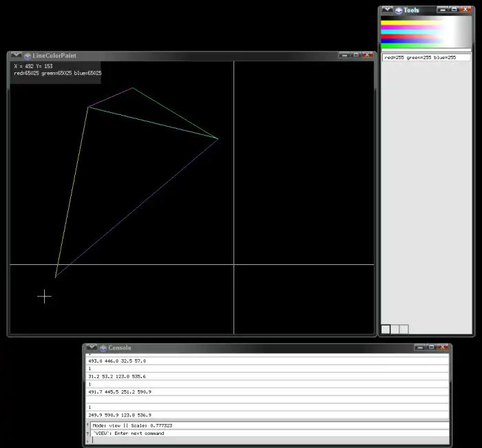Viewport: 482px width, 448px height.
Task: Select the middle swatch box at Tools bottom
Action: coord(395,329)
